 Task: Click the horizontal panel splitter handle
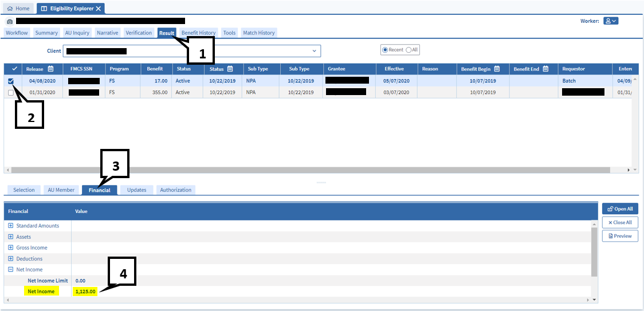(321, 182)
